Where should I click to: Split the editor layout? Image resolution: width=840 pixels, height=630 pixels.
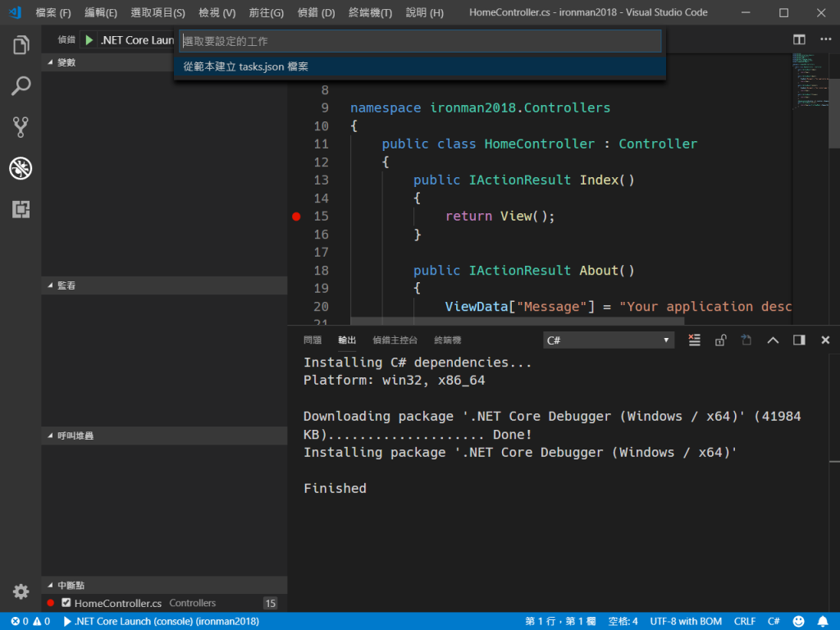(799, 39)
